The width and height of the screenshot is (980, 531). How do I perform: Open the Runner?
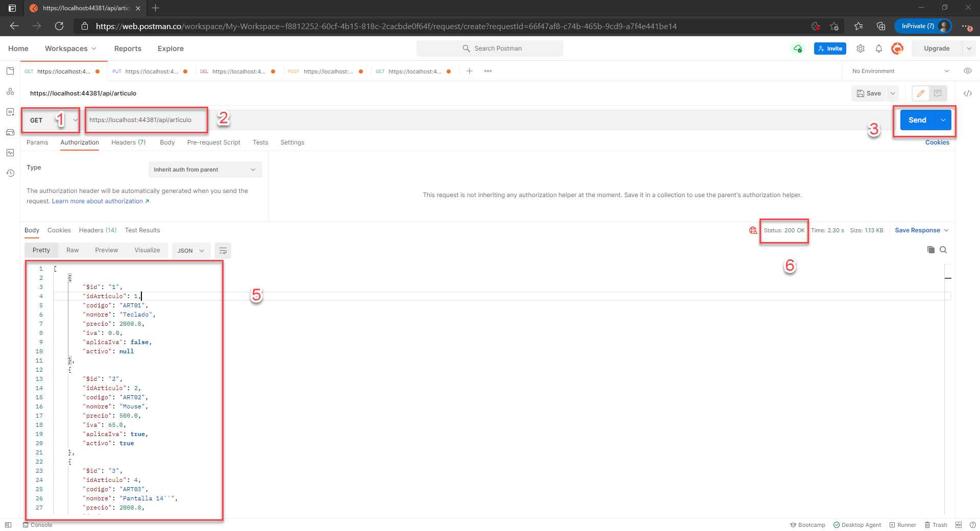pos(902,525)
